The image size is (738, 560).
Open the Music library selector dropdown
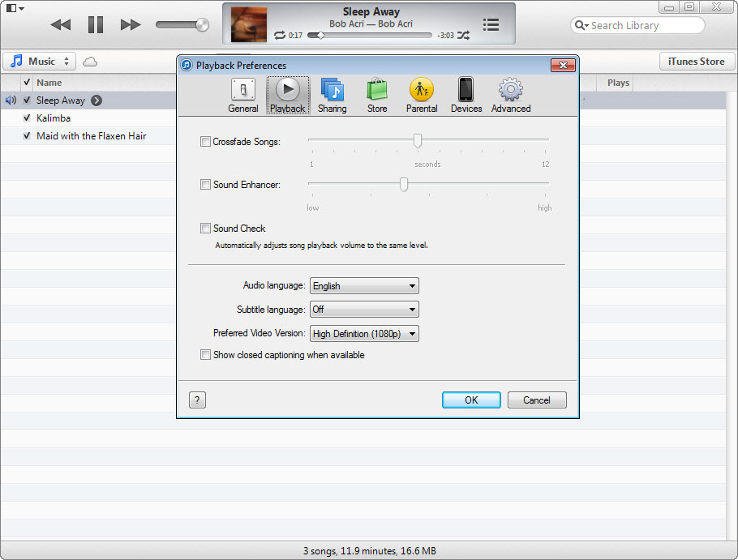click(40, 61)
